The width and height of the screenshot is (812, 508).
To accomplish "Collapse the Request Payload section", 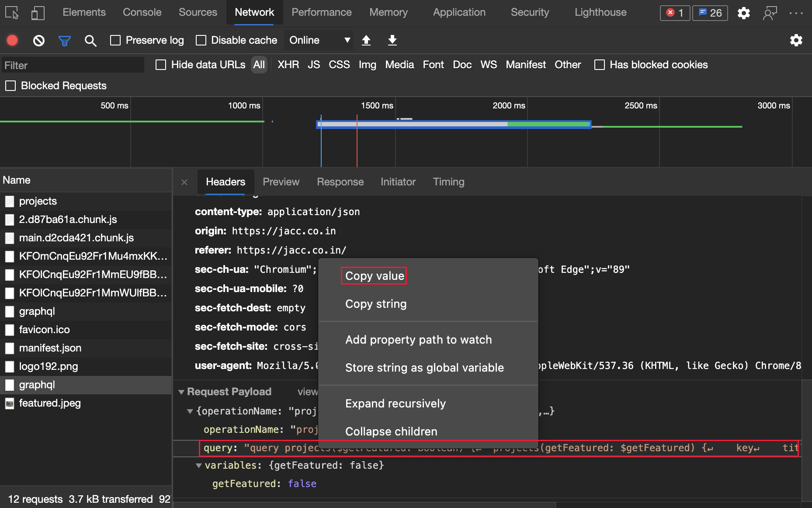I will click(181, 392).
